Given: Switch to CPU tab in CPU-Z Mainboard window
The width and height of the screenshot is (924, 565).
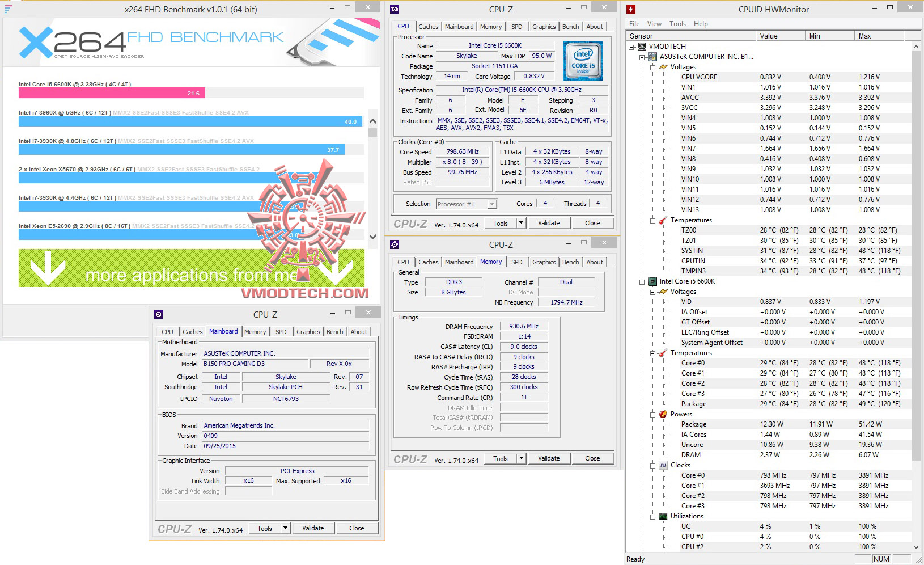Looking at the screenshot, I should (167, 332).
